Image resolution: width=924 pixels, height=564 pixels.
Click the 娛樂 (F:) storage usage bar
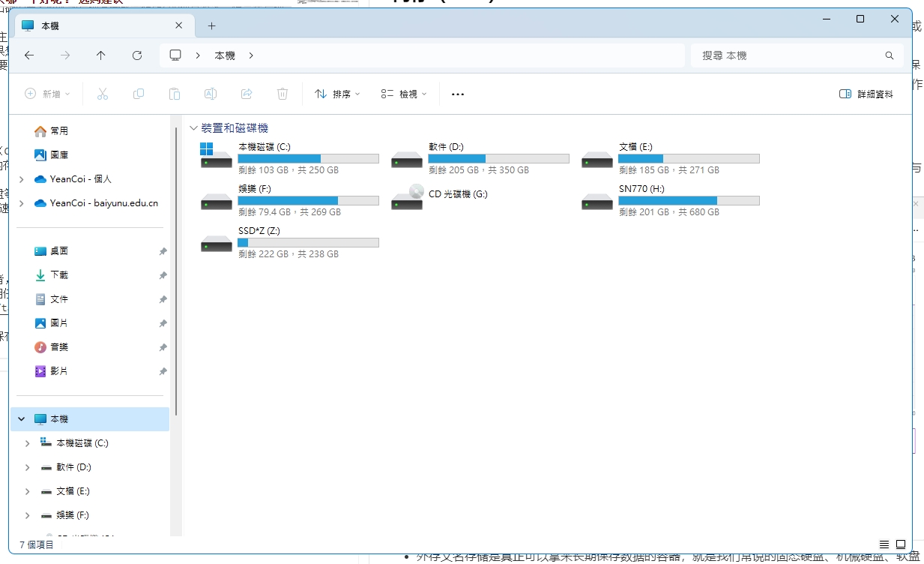click(308, 201)
